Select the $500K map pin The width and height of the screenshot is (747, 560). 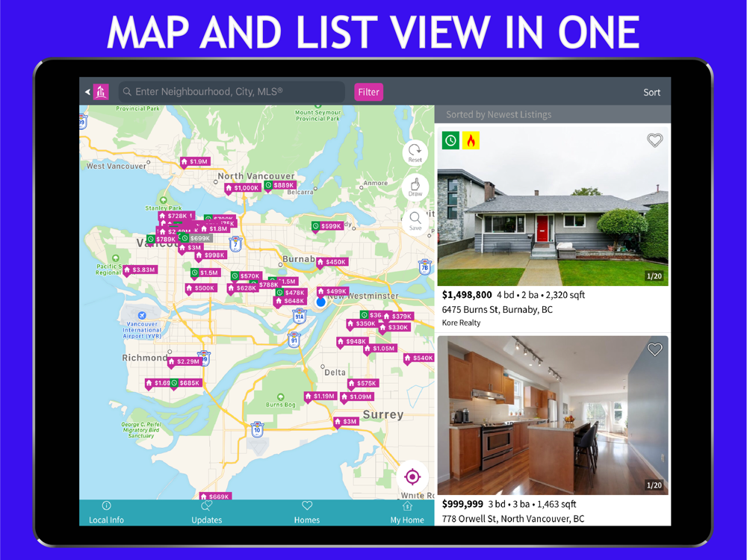[201, 288]
